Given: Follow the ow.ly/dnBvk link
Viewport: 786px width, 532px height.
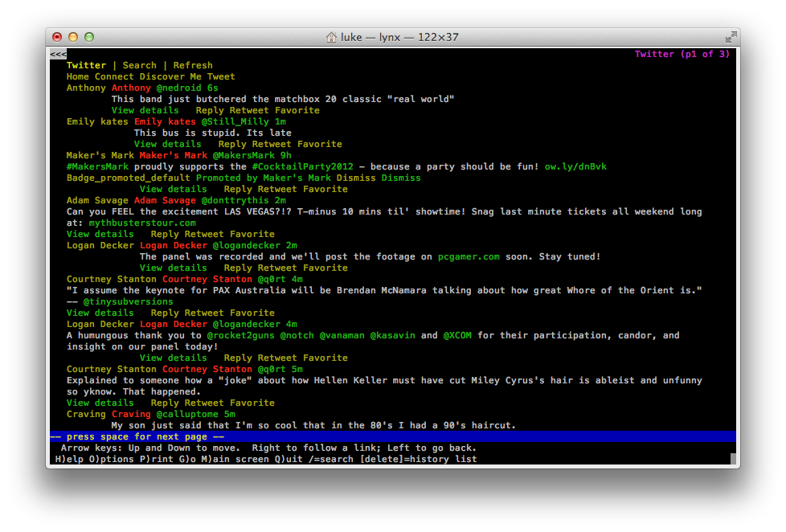Looking at the screenshot, I should 575,167.
